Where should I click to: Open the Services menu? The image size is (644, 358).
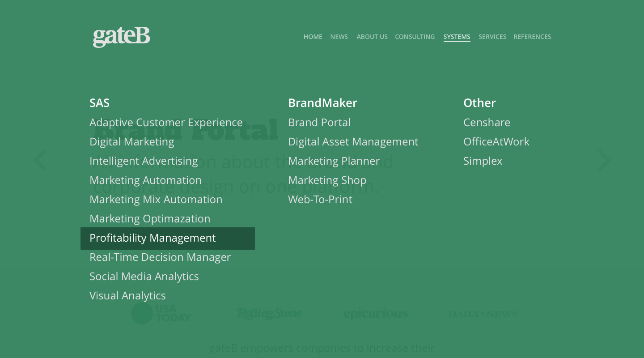pyautogui.click(x=492, y=37)
